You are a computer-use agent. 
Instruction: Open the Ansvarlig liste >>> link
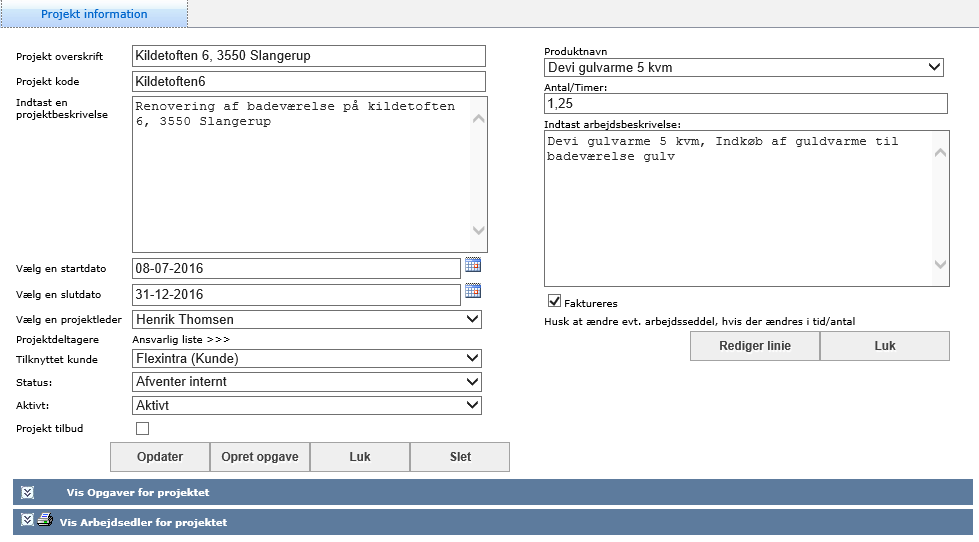click(181, 340)
